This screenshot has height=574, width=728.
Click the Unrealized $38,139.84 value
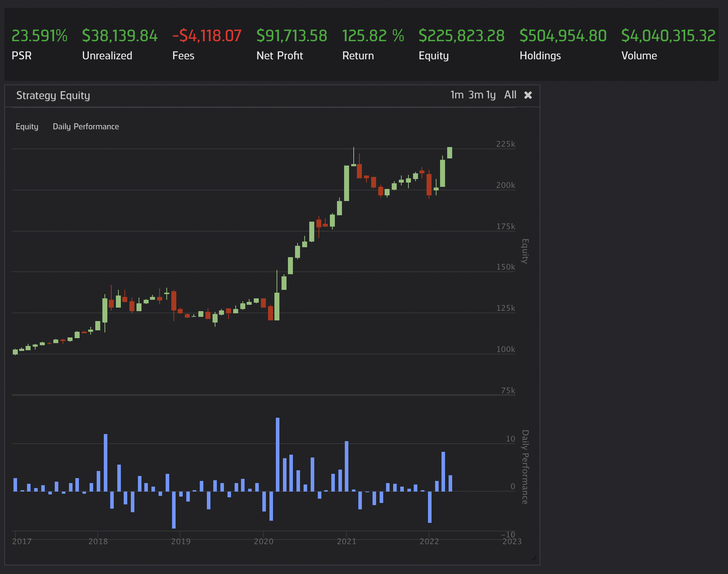point(120,36)
